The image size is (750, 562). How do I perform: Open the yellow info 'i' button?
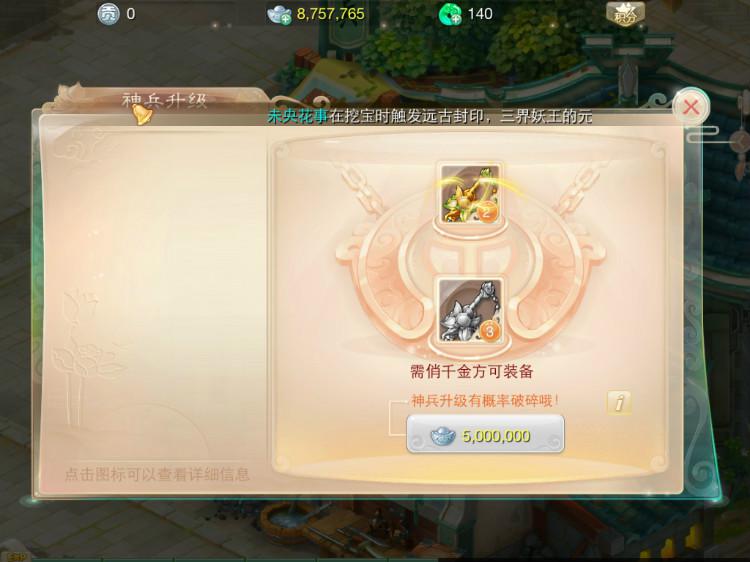coord(619,403)
